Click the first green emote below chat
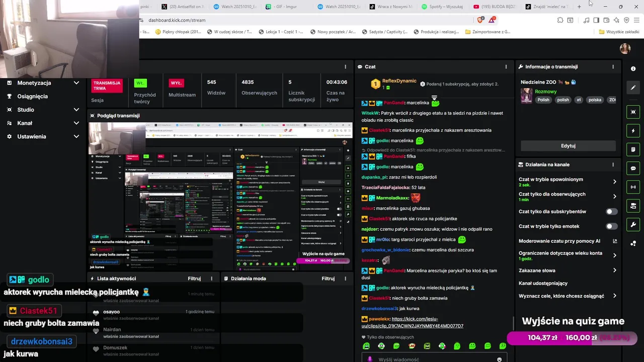 pyautogui.click(x=366, y=346)
